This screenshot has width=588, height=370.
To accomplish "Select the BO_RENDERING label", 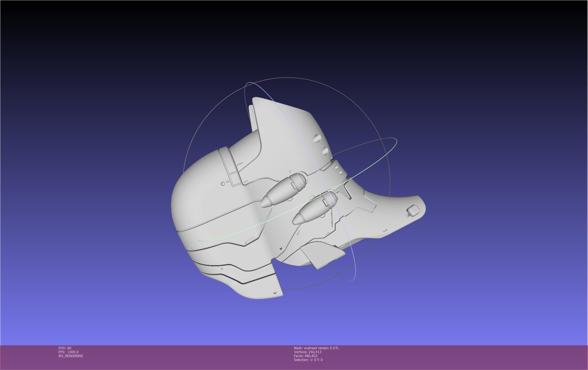I will [71, 356].
